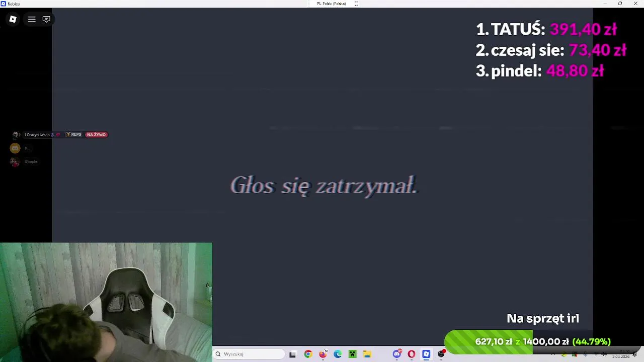Screen dimensions: 644x362
Task: Launch Microsoft Edge from taskbar
Action: (338, 354)
